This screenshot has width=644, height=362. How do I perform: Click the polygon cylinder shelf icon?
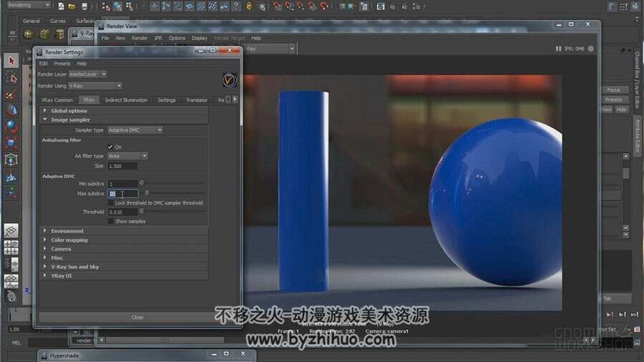(x=60, y=34)
